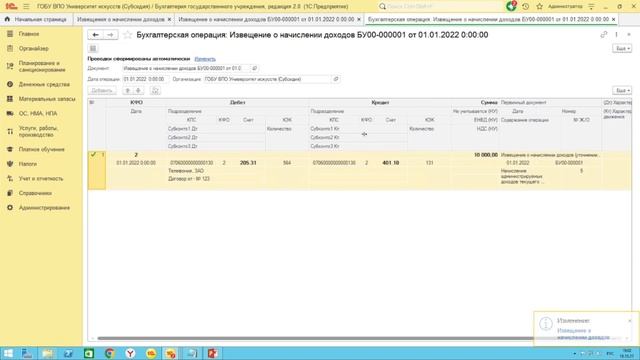Click the Home icon on Начальная страница tab
The height and width of the screenshot is (360, 640).
click(7, 19)
